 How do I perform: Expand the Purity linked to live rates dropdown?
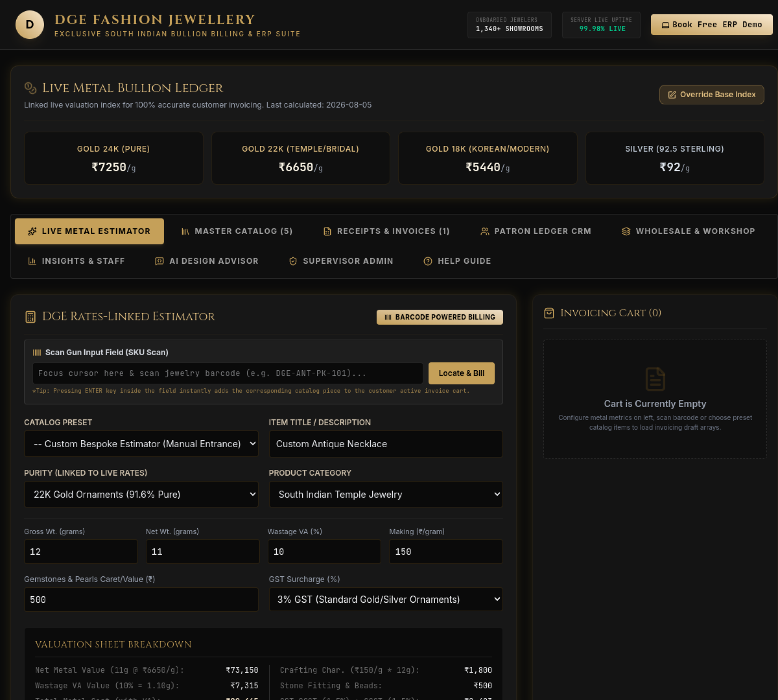[141, 494]
